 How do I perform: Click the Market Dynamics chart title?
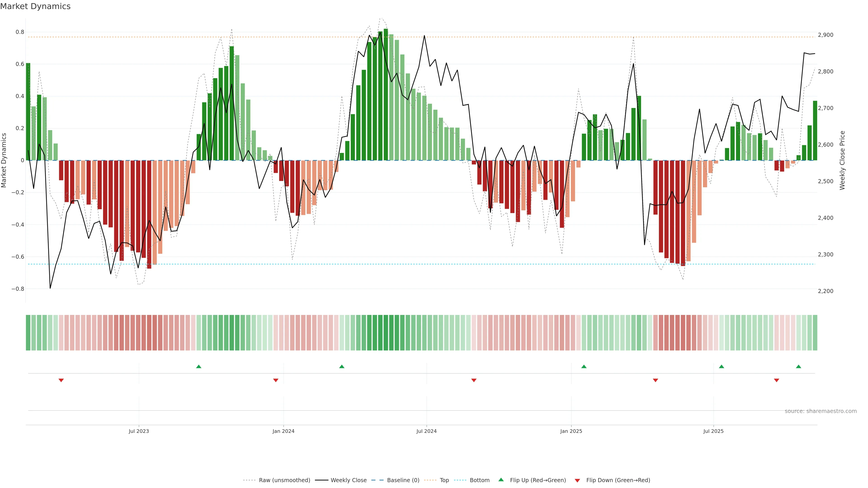pyautogui.click(x=35, y=6)
